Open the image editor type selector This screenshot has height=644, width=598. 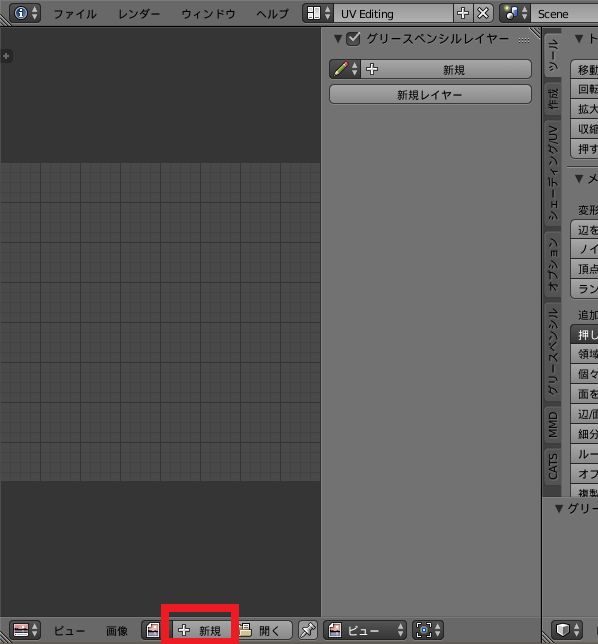pyautogui.click(x=25, y=630)
